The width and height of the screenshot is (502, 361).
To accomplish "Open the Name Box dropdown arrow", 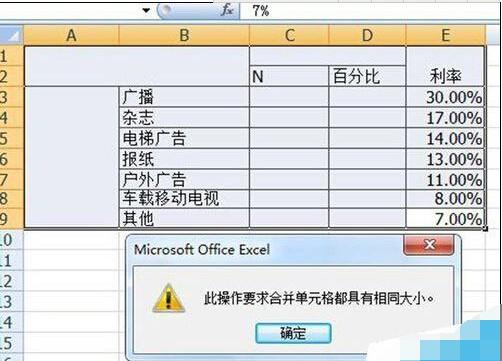I will coord(146,11).
